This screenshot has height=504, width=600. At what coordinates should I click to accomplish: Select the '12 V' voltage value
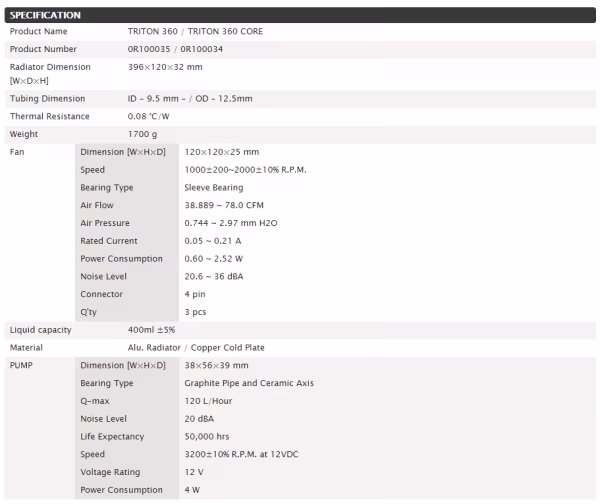point(194,472)
